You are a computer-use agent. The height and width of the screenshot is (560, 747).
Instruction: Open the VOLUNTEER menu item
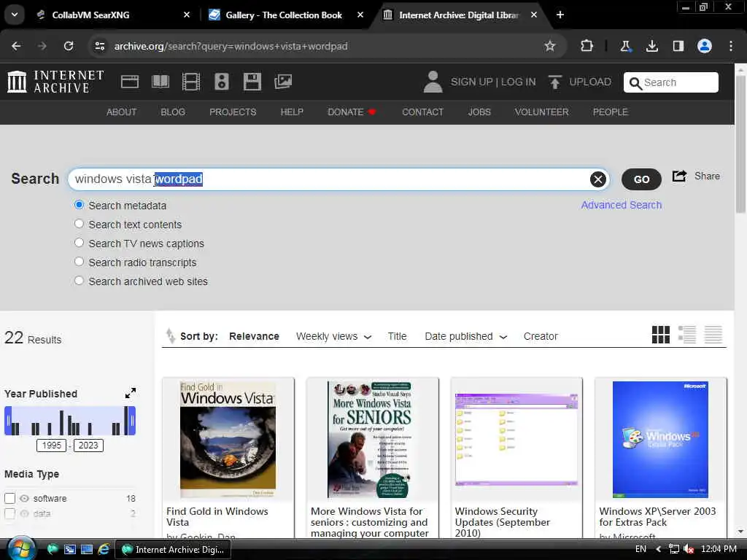coord(542,112)
